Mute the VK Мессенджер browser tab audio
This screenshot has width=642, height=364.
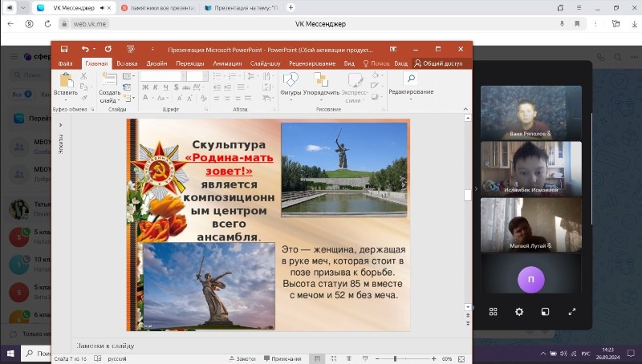point(102,8)
